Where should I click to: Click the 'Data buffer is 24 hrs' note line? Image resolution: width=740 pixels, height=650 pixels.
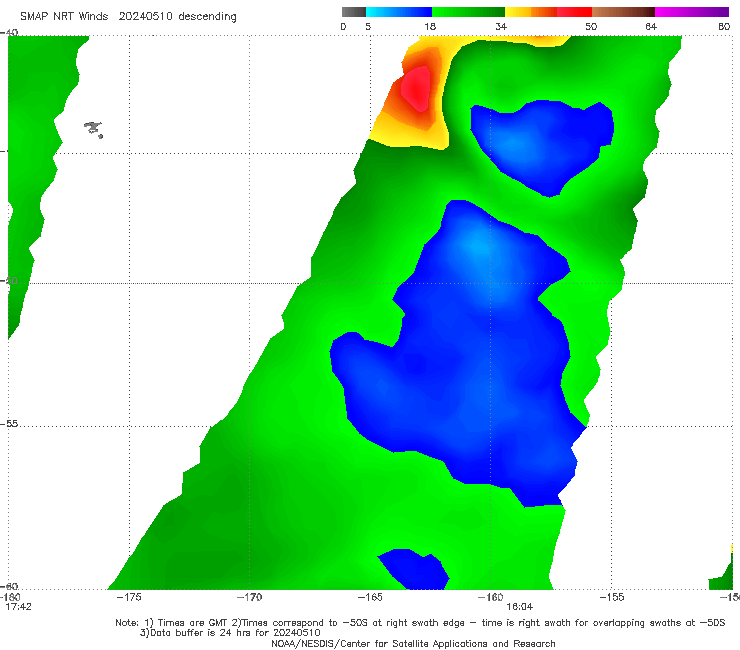tap(230, 633)
